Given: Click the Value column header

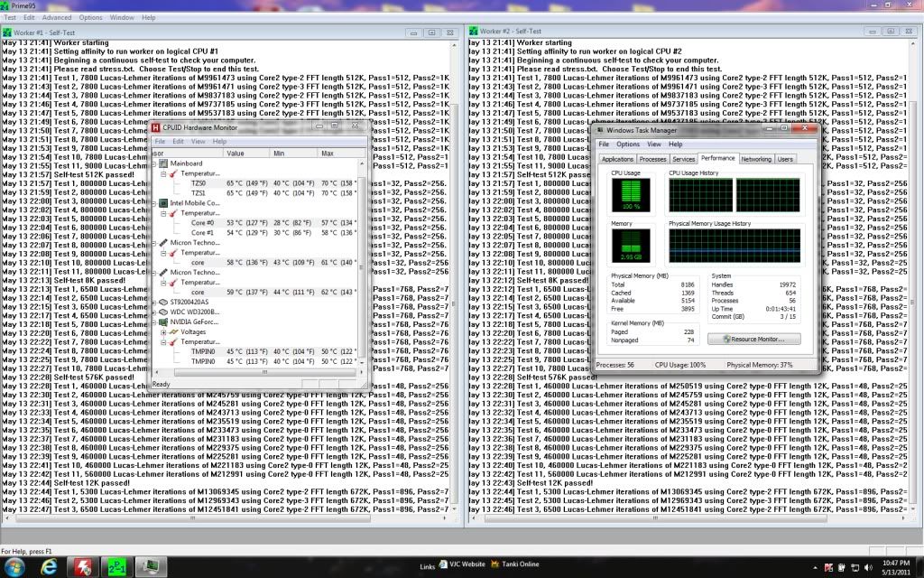Looking at the screenshot, I should tap(246, 154).
